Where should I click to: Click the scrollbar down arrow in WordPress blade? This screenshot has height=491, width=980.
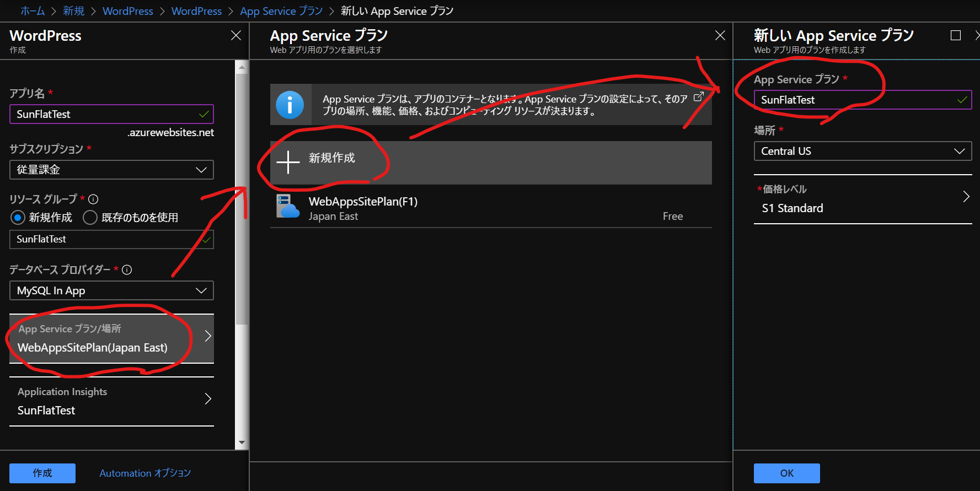click(x=242, y=443)
